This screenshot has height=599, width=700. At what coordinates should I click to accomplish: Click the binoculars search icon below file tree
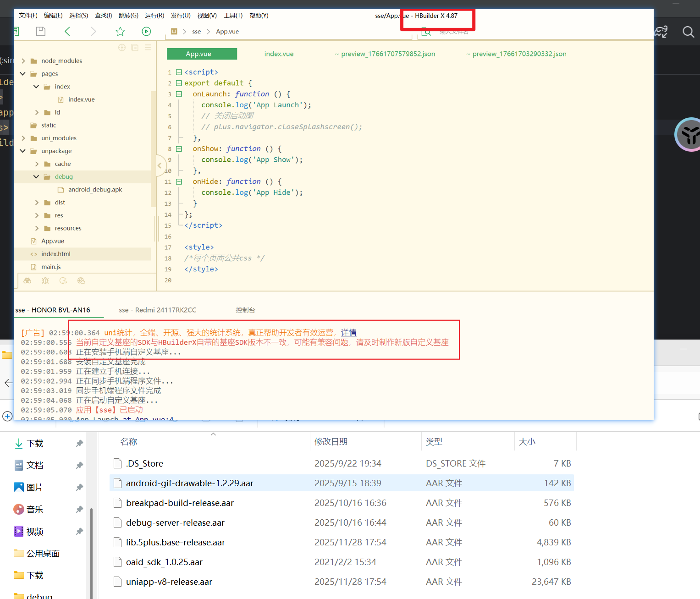pos(28,280)
